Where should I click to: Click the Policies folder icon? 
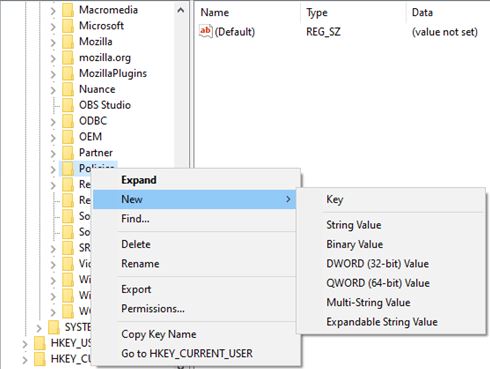coord(68,169)
